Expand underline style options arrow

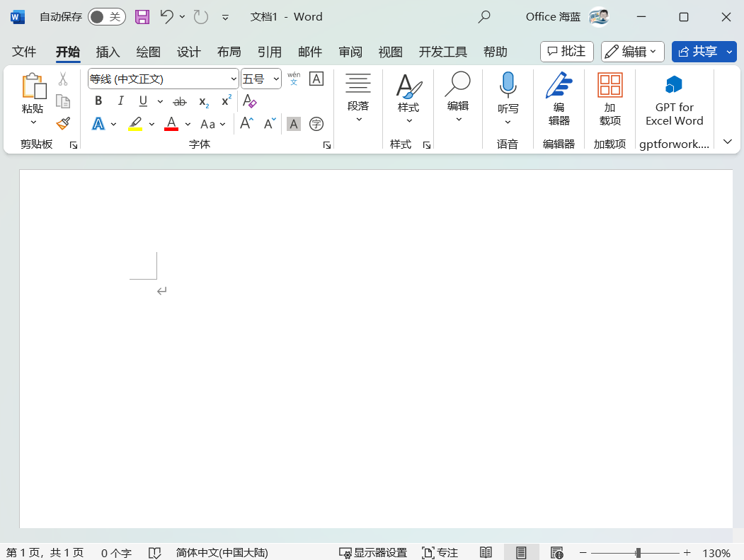click(x=160, y=101)
